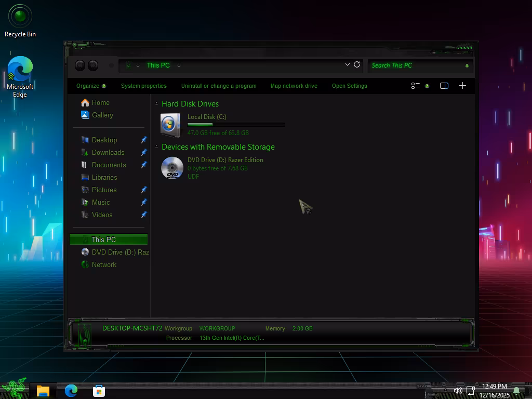
Task: Select Downloads in the navigation pane
Action: click(108, 152)
